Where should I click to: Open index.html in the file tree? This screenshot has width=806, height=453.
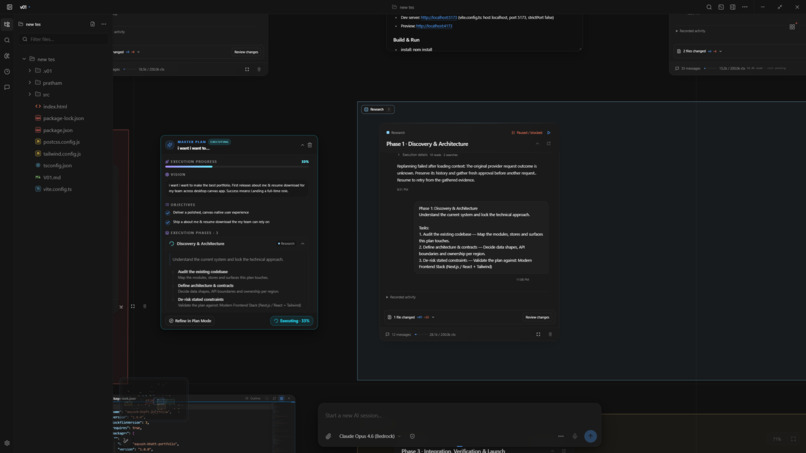[55, 106]
